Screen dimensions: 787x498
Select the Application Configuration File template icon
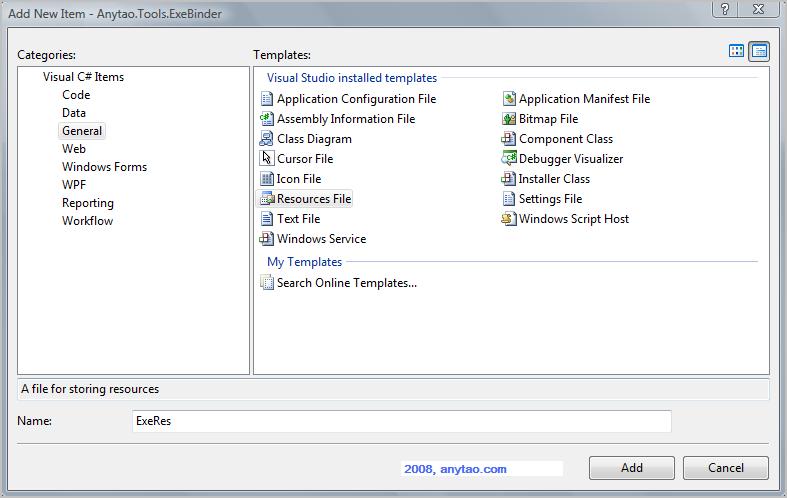tap(266, 99)
